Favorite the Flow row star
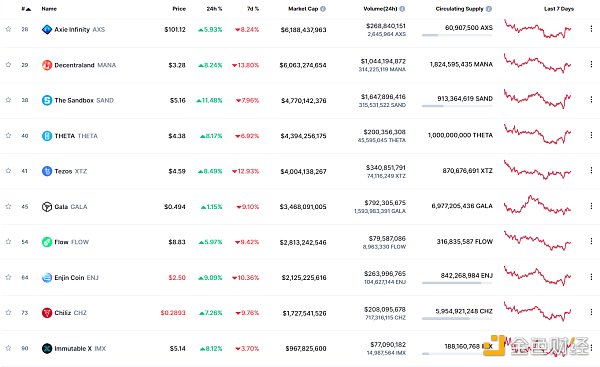 (8, 241)
